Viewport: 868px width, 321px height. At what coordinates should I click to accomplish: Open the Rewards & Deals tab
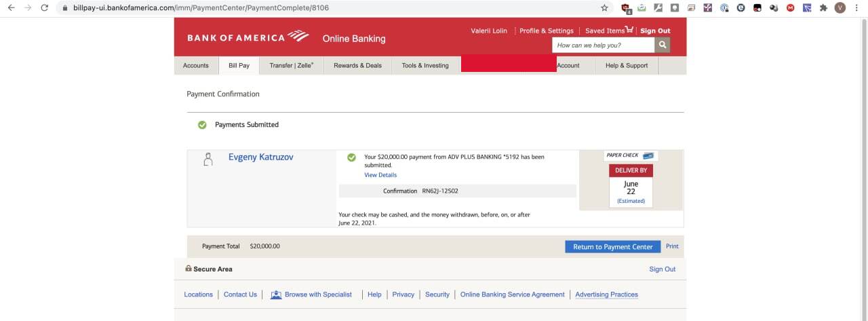(357, 66)
